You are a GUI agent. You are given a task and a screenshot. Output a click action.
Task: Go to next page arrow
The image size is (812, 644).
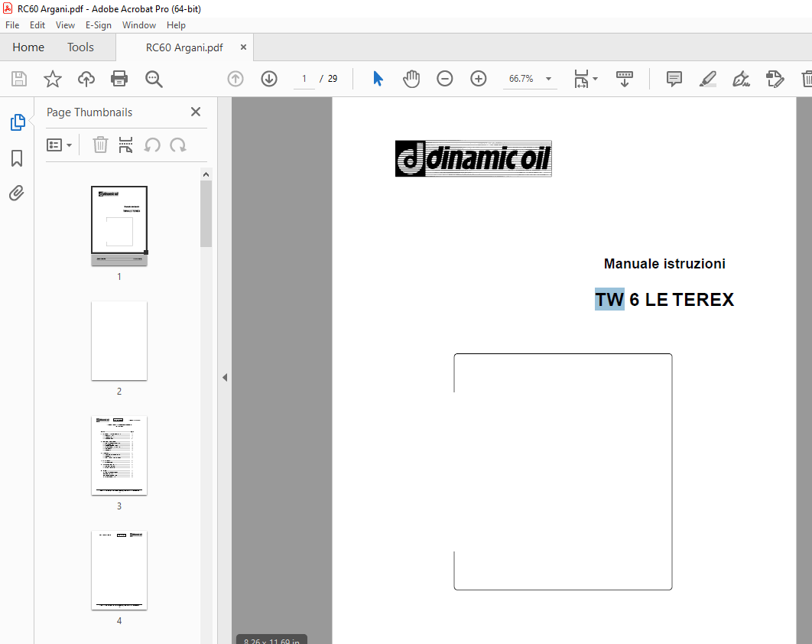point(269,79)
